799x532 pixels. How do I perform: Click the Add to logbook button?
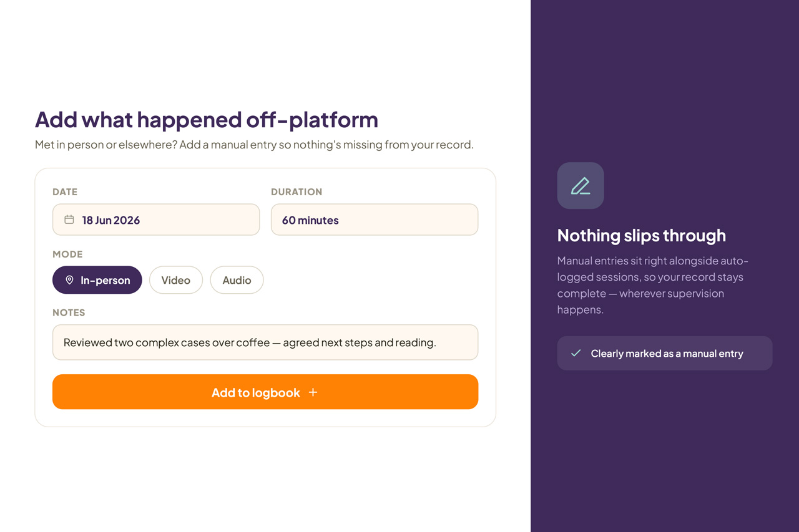[265, 392]
